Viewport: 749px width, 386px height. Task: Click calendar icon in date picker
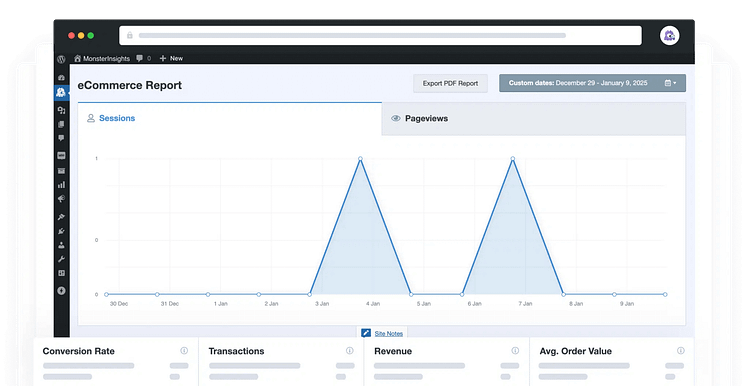click(x=668, y=83)
